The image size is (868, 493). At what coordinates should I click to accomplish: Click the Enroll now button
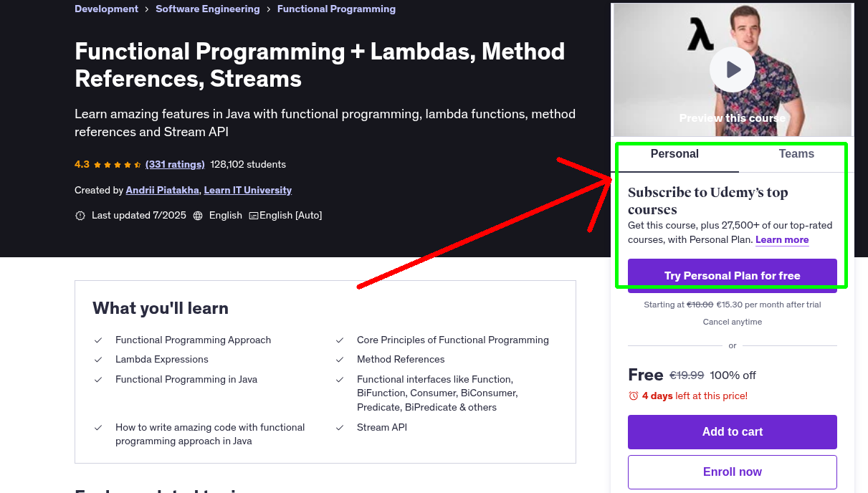tap(733, 472)
